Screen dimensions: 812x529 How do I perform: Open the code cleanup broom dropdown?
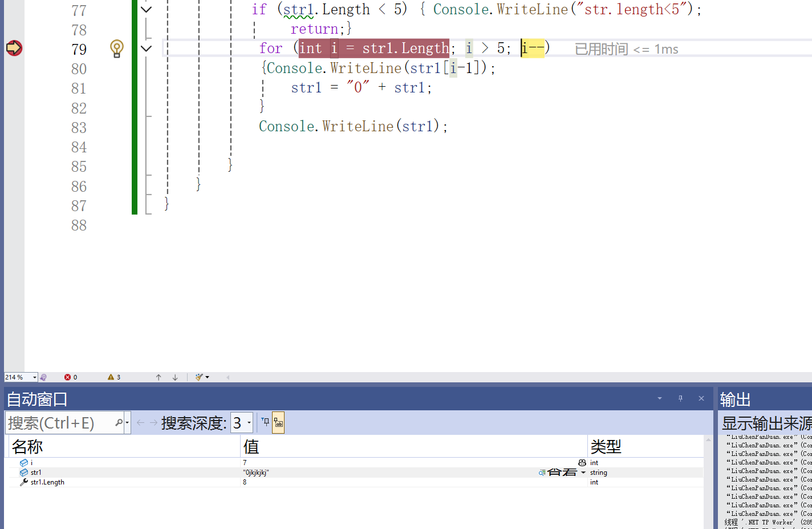[x=202, y=377]
